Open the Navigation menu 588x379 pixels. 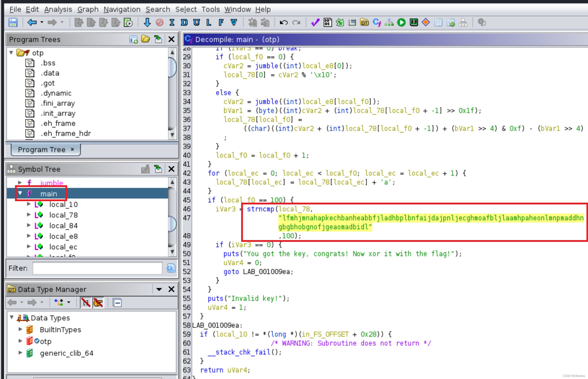[122, 9]
